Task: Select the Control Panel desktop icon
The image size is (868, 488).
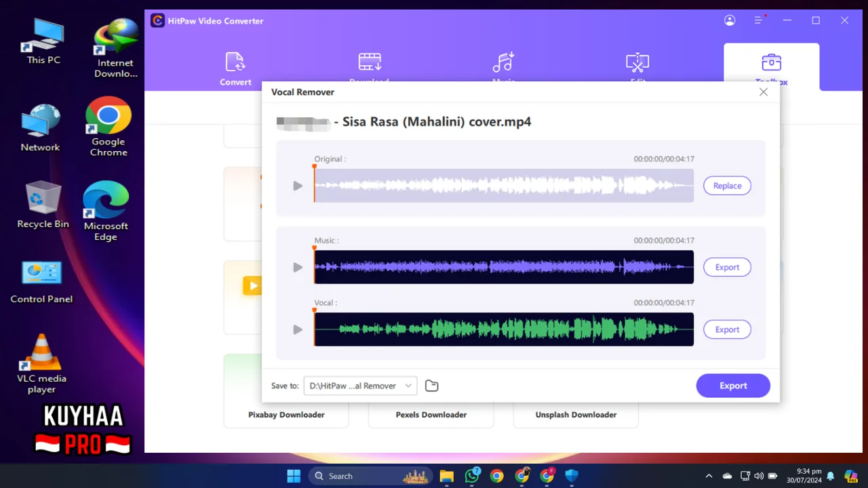Action: point(41,281)
